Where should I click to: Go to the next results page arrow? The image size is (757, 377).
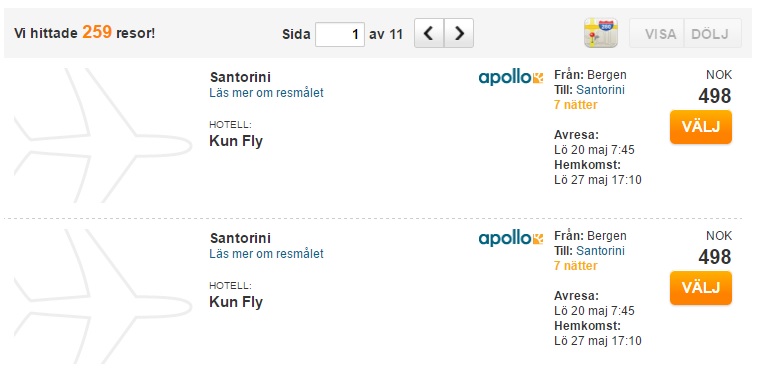459,33
